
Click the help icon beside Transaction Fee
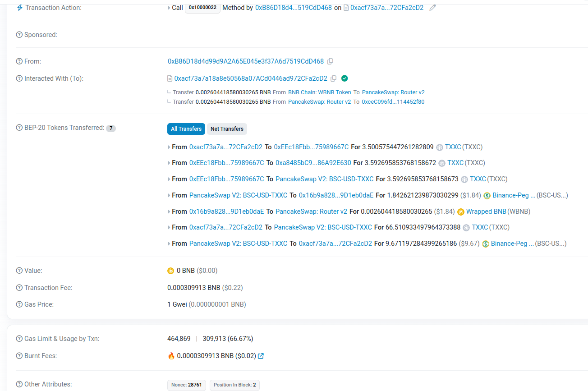click(x=19, y=288)
